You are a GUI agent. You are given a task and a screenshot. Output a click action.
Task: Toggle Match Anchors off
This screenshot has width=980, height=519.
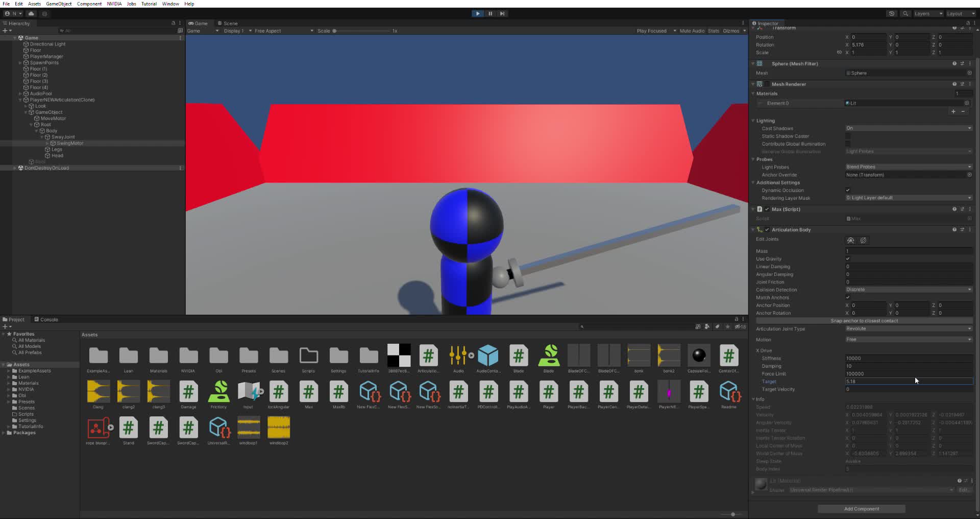coord(848,297)
